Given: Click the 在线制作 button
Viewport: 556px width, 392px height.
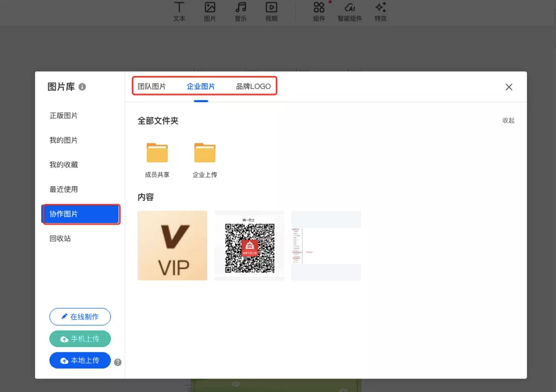Looking at the screenshot, I should 80,317.
